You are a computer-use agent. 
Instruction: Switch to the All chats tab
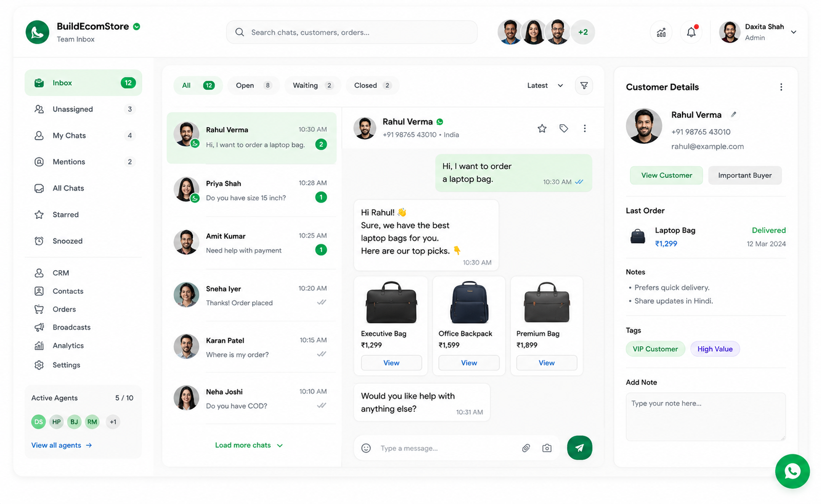(198, 86)
